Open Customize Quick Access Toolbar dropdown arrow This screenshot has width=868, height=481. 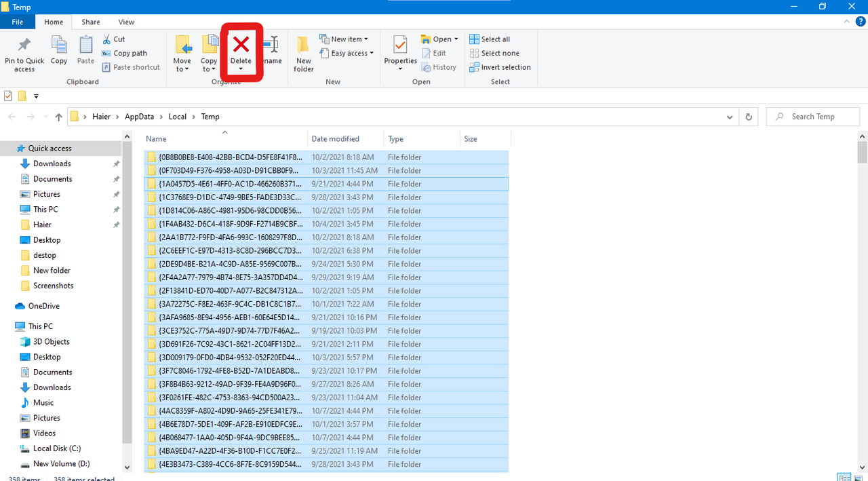click(36, 96)
